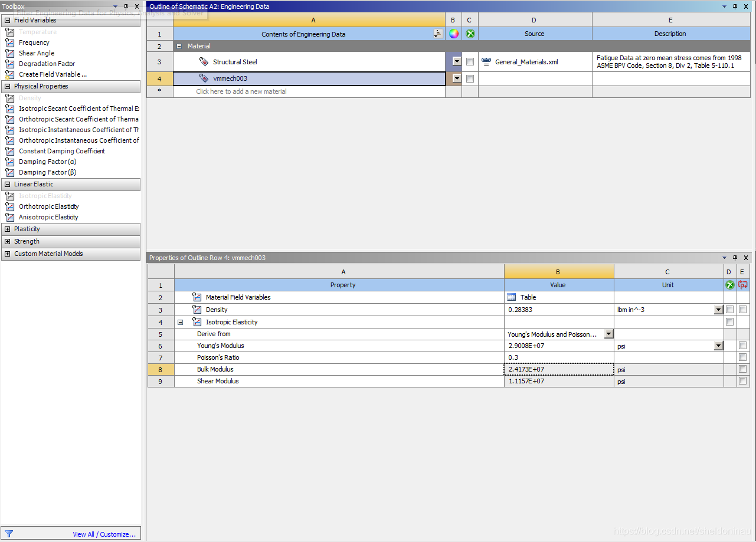This screenshot has height=542, width=756.
Task: Toggle suppression checkbox for Structural Steel
Action: tap(470, 62)
